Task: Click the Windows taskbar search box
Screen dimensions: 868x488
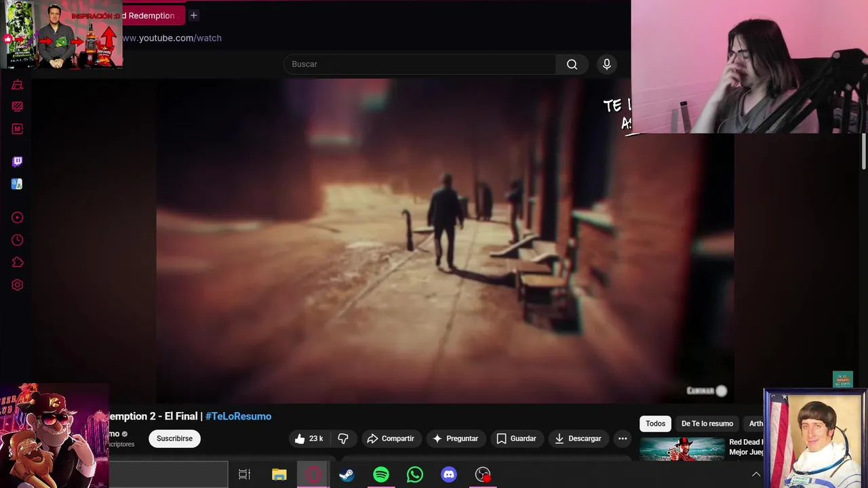Action: 168,474
